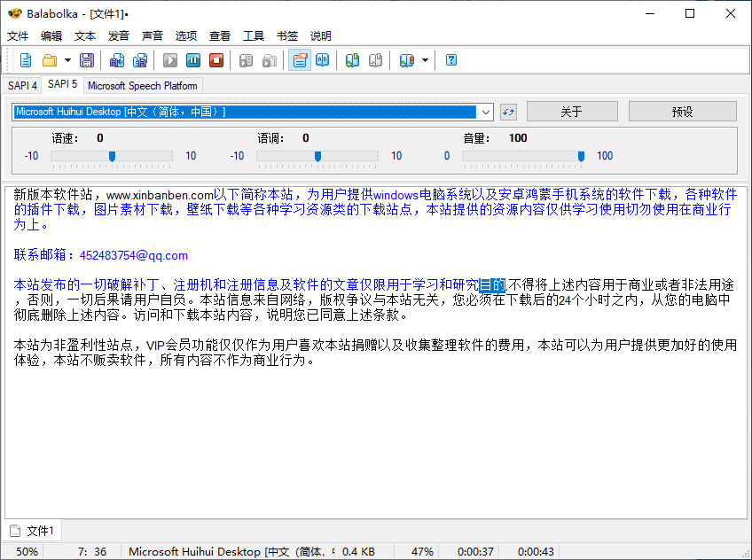This screenshot has height=560, width=752.
Task: Click the save audio file icon
Action: pyautogui.click(x=116, y=60)
